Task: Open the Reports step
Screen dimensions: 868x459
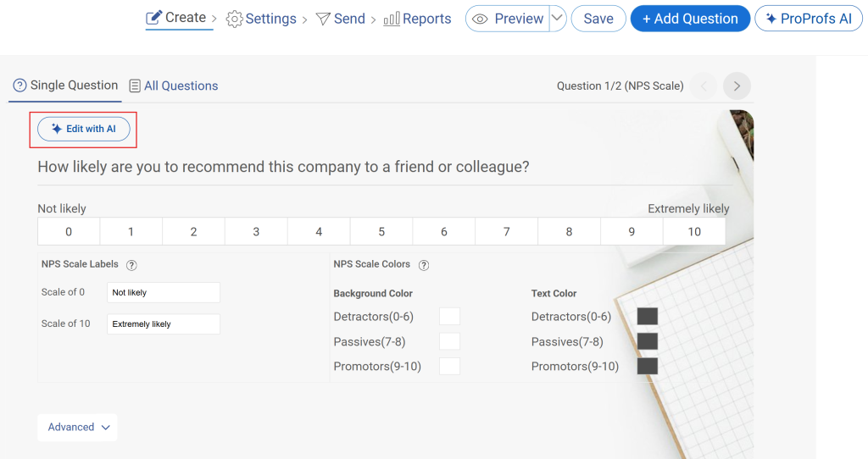Action: click(417, 19)
